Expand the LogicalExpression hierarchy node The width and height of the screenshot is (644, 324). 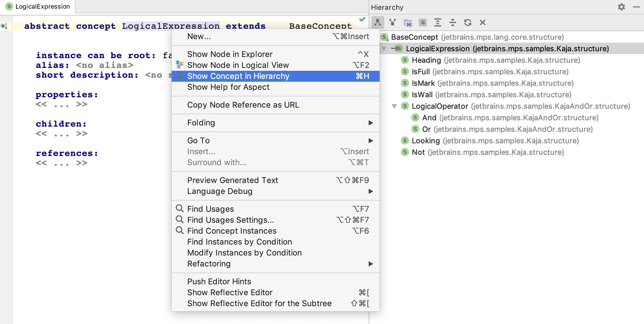click(385, 48)
